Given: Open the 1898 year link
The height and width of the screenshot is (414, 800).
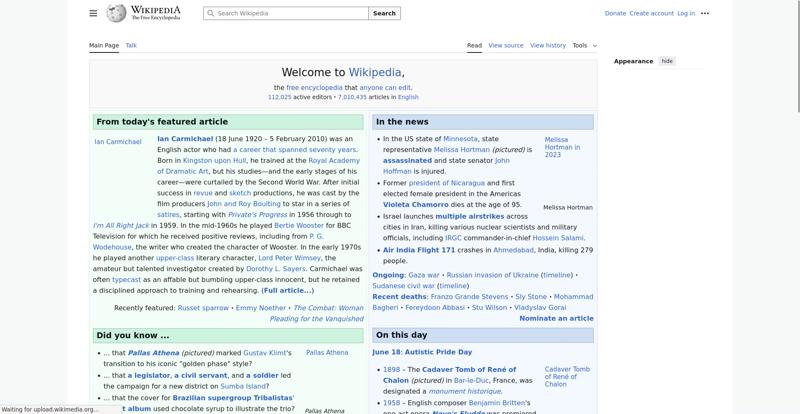Looking at the screenshot, I should coord(391,370).
